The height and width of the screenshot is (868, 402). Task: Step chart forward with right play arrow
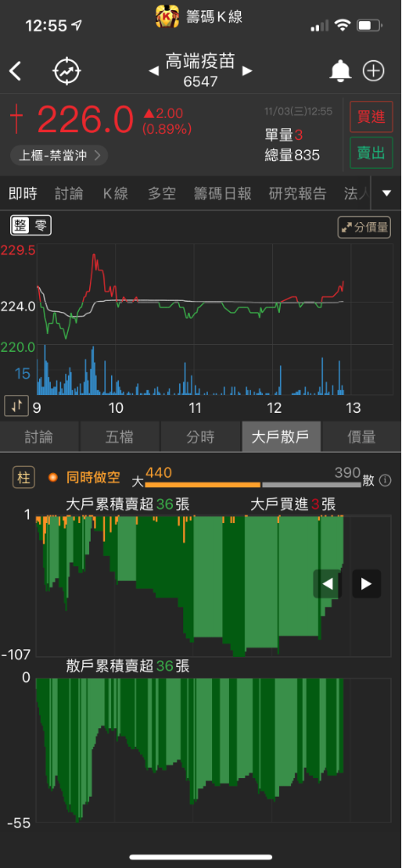pos(366,583)
